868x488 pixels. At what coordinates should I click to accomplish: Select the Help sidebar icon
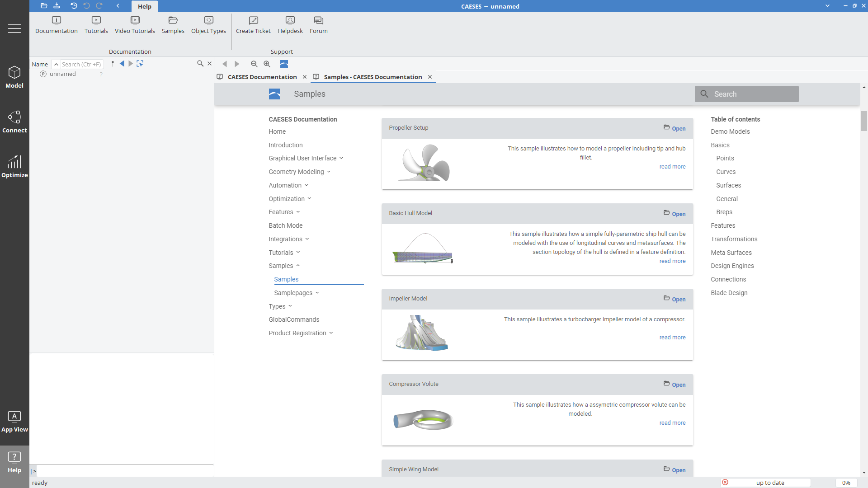(14, 462)
